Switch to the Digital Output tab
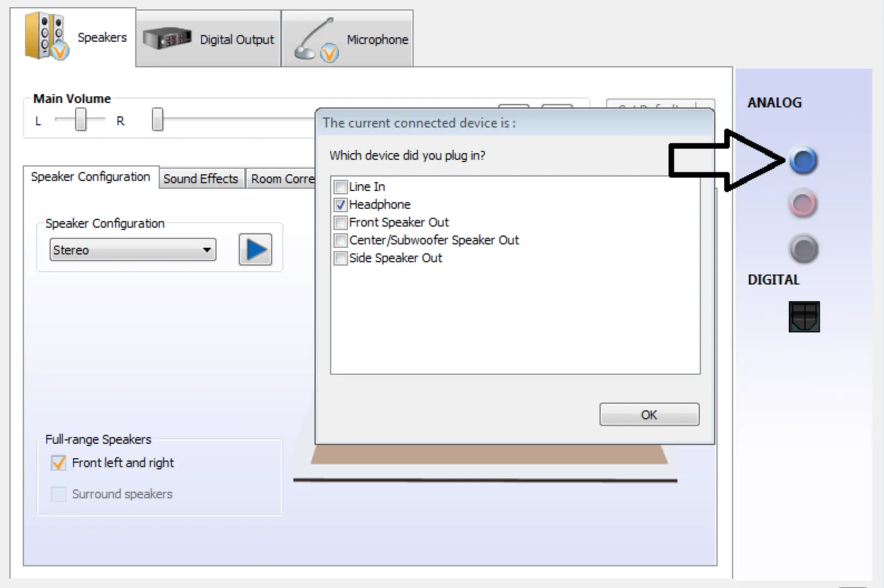Viewport: 884px width, 588px height. [x=208, y=38]
